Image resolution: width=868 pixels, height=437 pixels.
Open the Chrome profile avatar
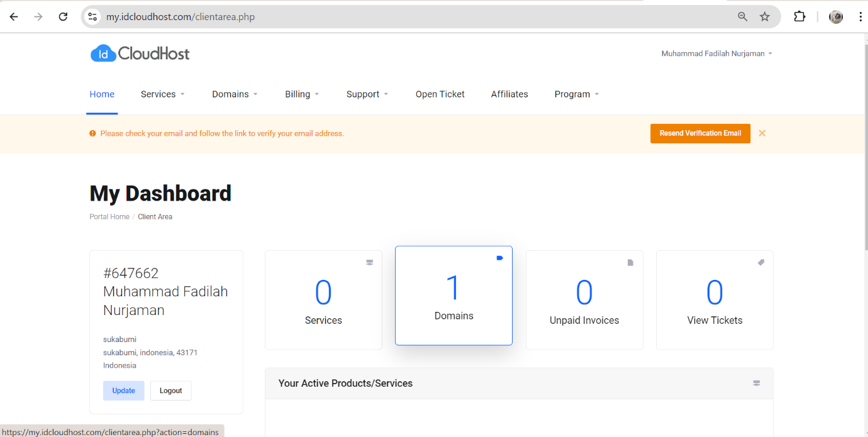coord(836,17)
